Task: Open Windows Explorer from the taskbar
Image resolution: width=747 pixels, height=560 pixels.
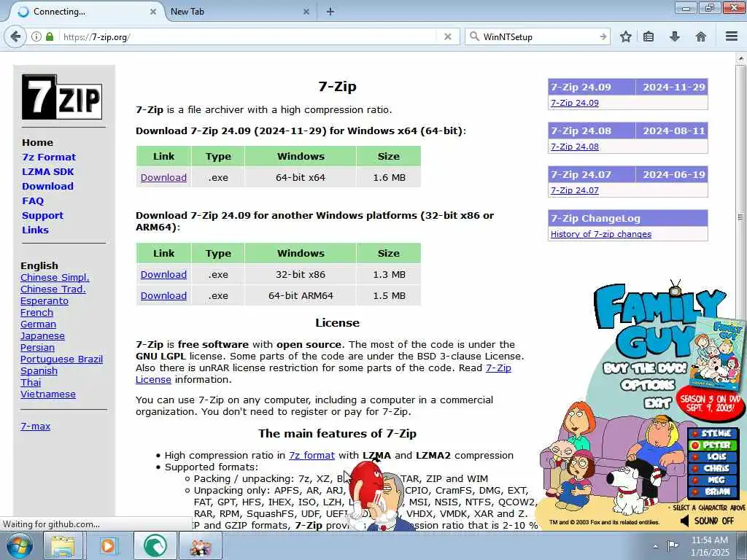Action: pyautogui.click(x=63, y=546)
